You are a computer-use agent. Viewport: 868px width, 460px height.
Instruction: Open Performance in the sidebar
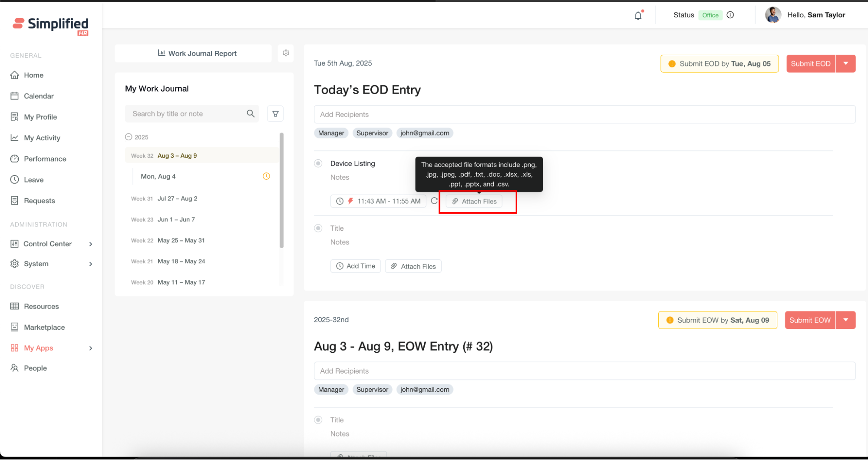(45, 159)
